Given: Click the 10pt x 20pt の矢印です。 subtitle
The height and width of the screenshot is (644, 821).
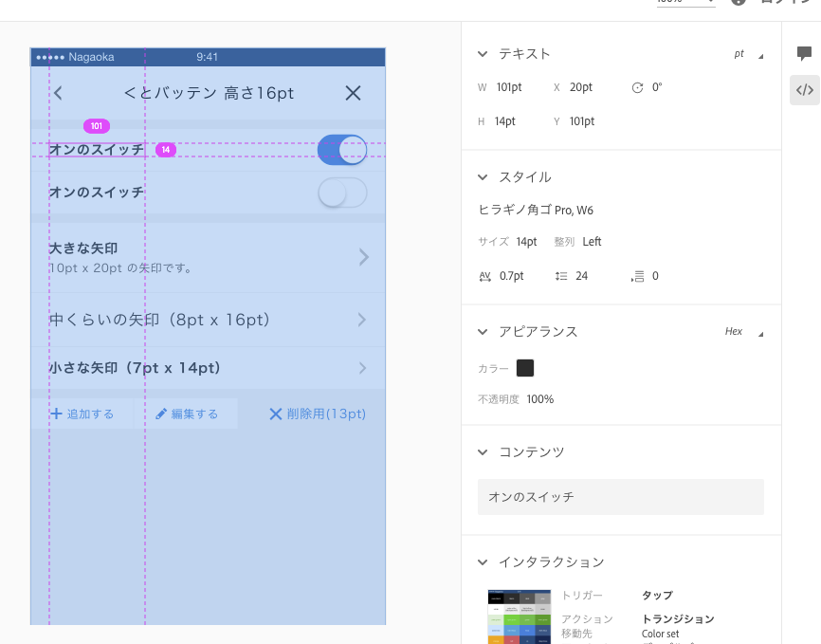Looking at the screenshot, I should click(x=121, y=268).
